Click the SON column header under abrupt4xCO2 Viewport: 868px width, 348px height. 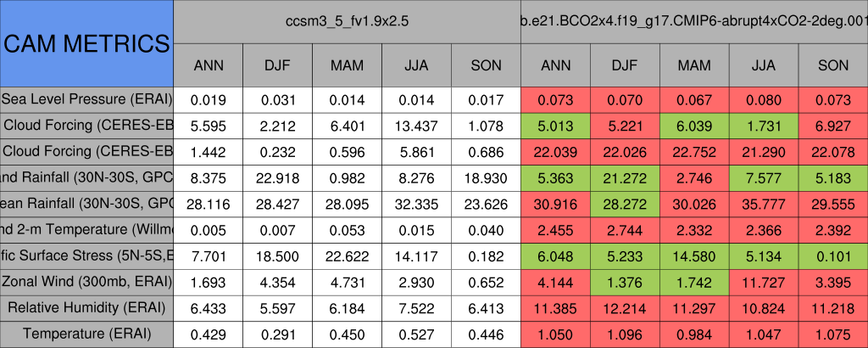(832, 65)
